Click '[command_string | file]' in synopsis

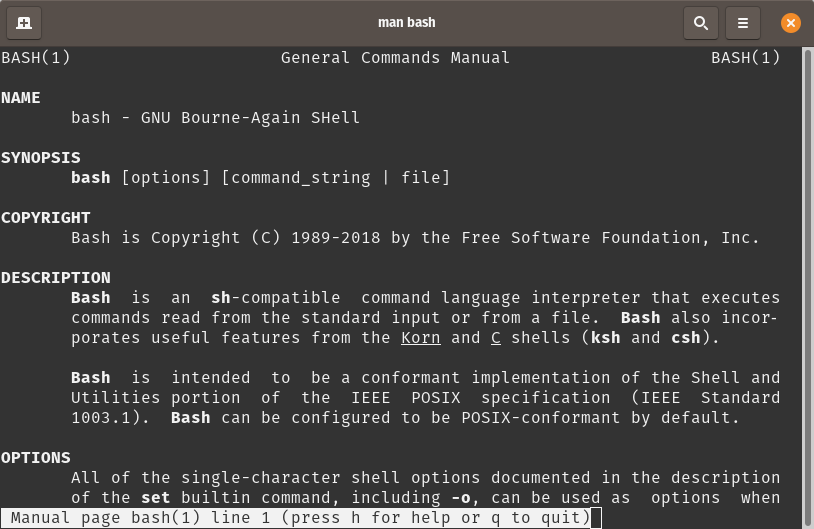(336, 178)
